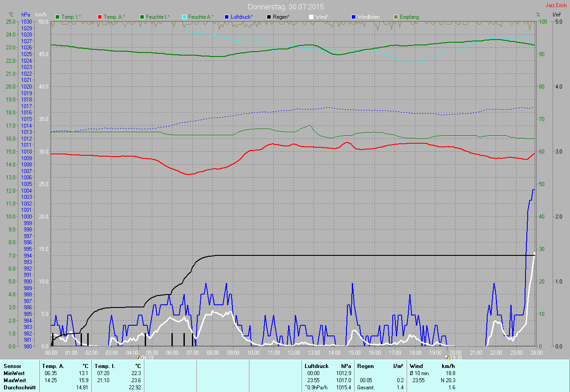Click the Wind column header in the table

coord(416,366)
